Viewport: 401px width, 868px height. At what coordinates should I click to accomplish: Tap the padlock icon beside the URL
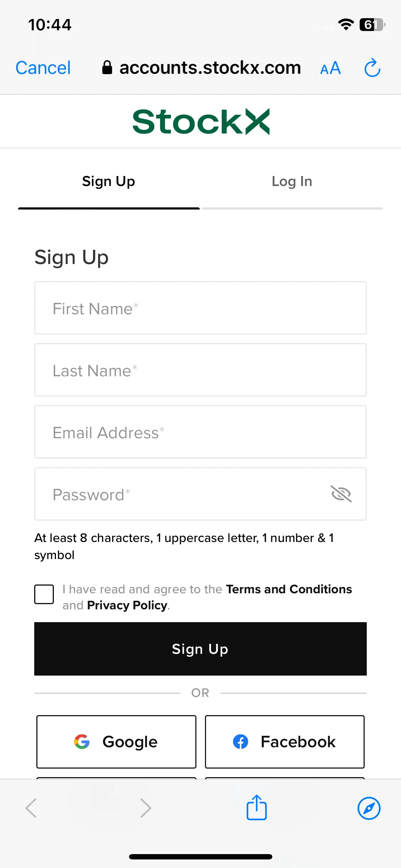107,67
